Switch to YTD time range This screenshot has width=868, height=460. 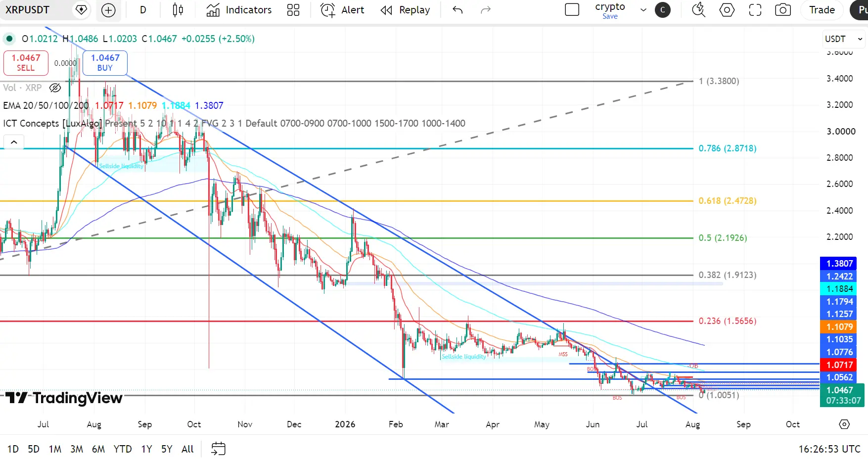123,449
